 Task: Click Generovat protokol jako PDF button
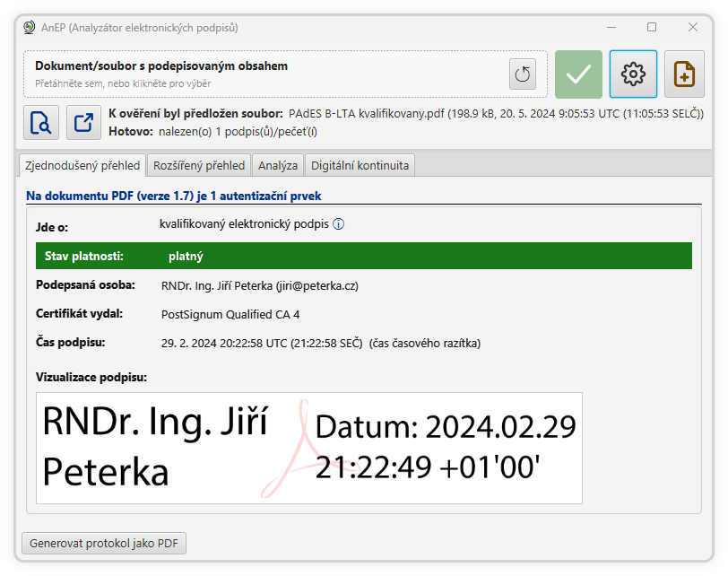[104, 544]
